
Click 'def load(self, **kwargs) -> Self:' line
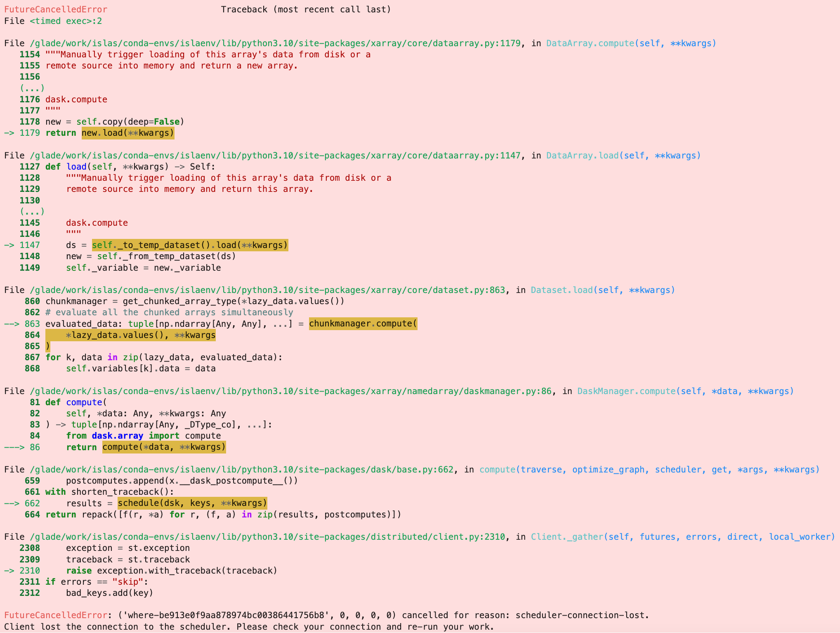pos(130,167)
